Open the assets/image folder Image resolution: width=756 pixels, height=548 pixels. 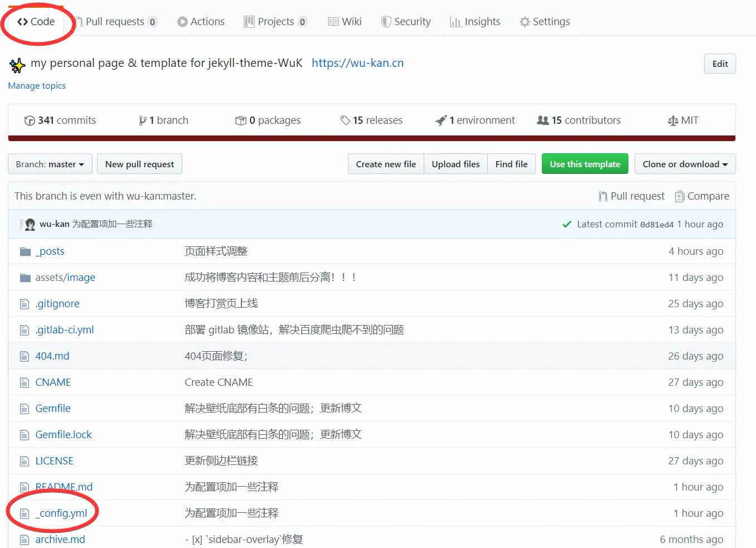click(x=65, y=278)
